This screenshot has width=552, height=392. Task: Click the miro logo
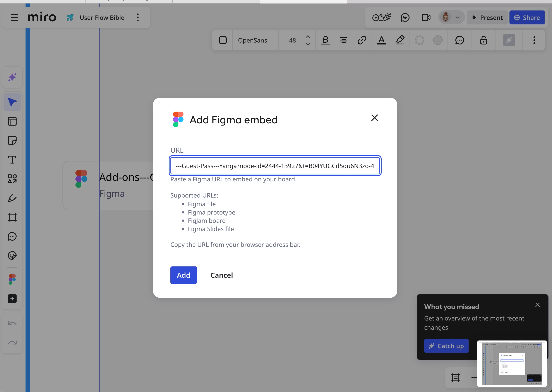tap(42, 17)
